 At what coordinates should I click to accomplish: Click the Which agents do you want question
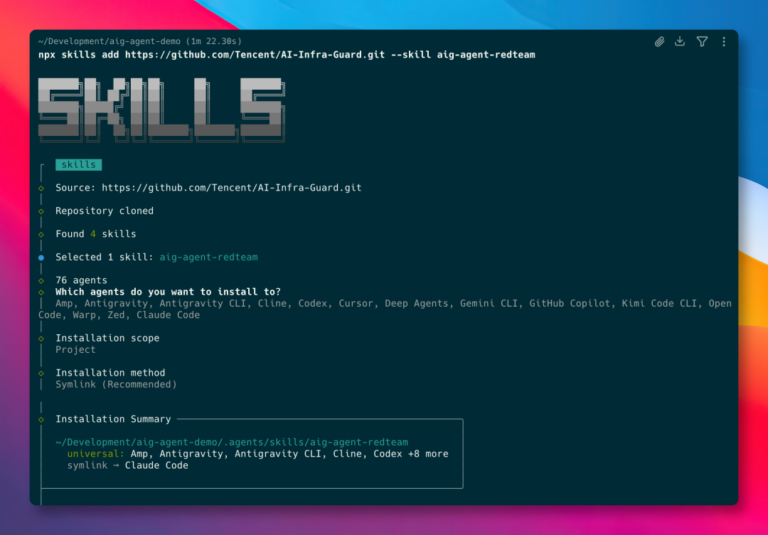[x=168, y=292]
